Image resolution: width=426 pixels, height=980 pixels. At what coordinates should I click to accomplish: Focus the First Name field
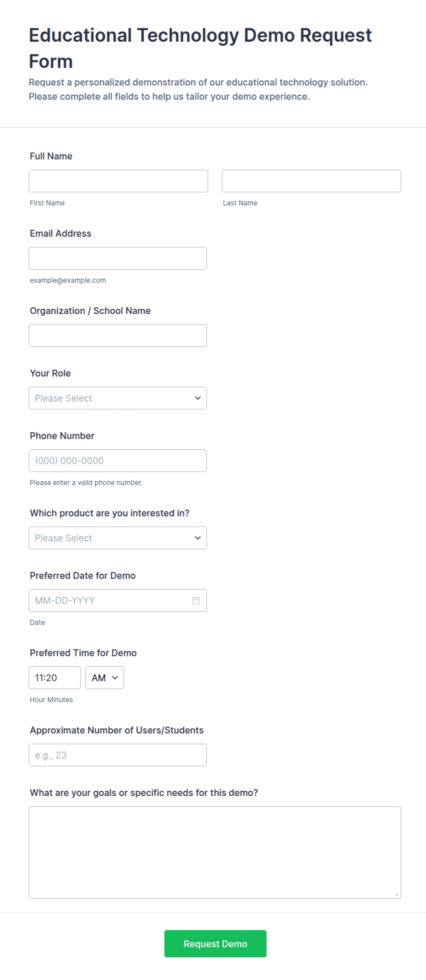118,181
